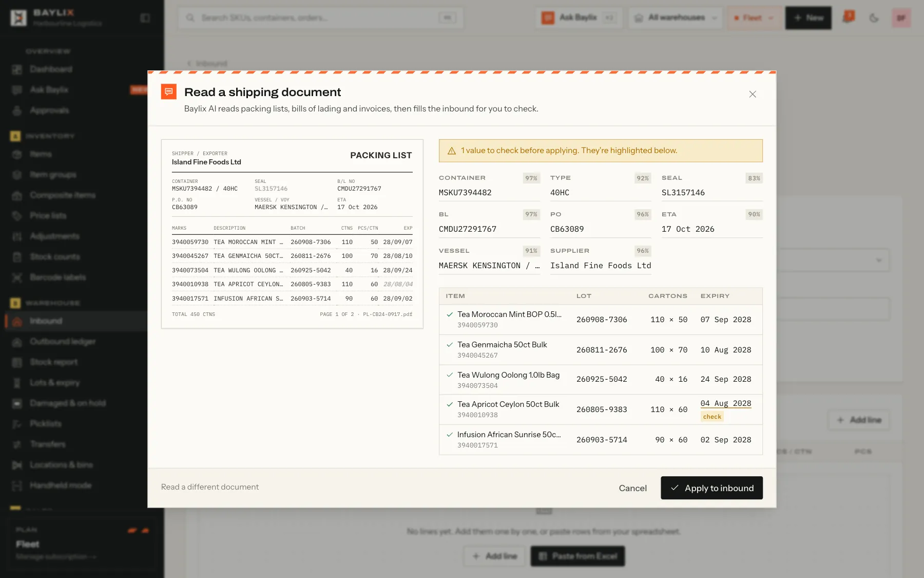Viewport: 924px width, 578px height.
Task: Click the user avatar in top bar
Action: (901, 18)
